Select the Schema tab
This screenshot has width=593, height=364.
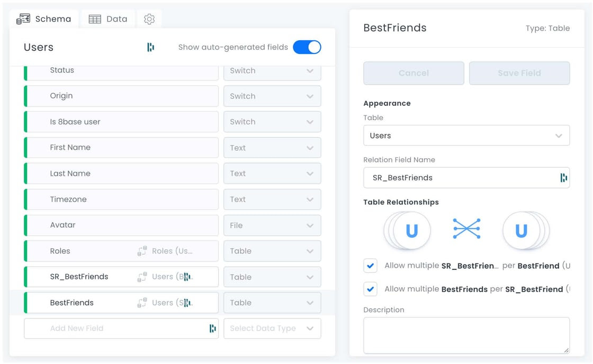click(x=44, y=19)
